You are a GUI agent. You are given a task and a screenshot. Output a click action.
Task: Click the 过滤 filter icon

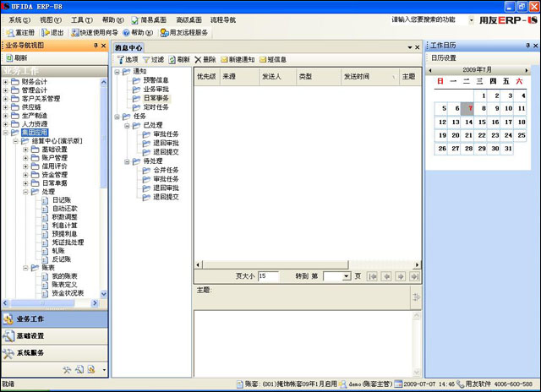(146, 60)
